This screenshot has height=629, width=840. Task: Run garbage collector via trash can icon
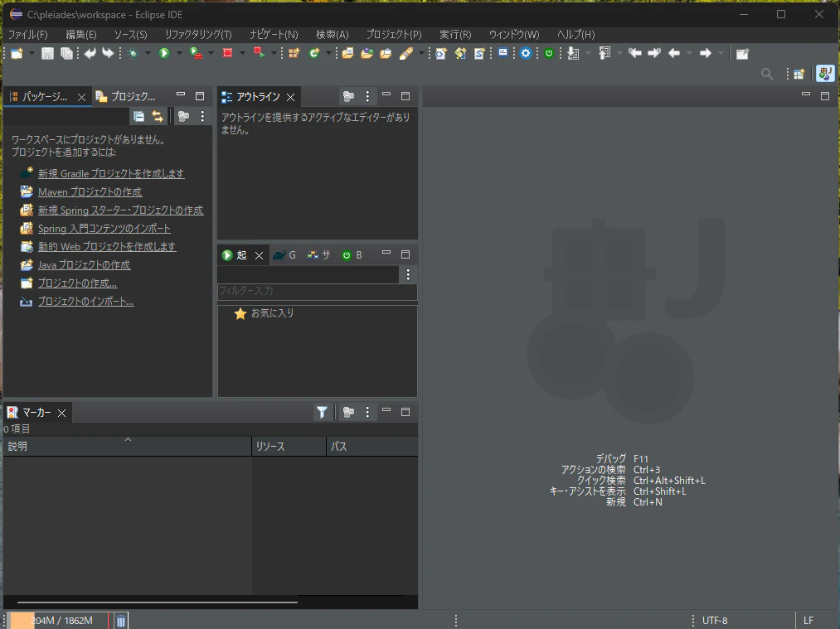pyautogui.click(x=121, y=621)
